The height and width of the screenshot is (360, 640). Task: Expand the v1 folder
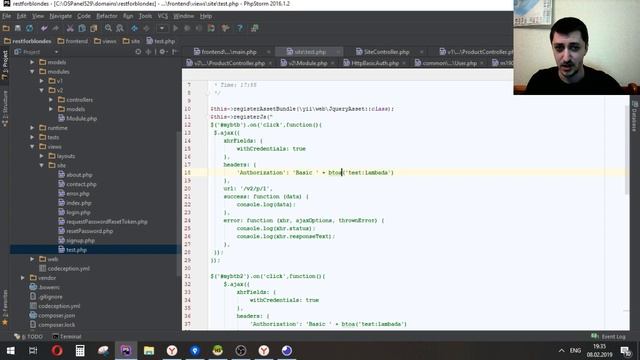(x=42, y=81)
